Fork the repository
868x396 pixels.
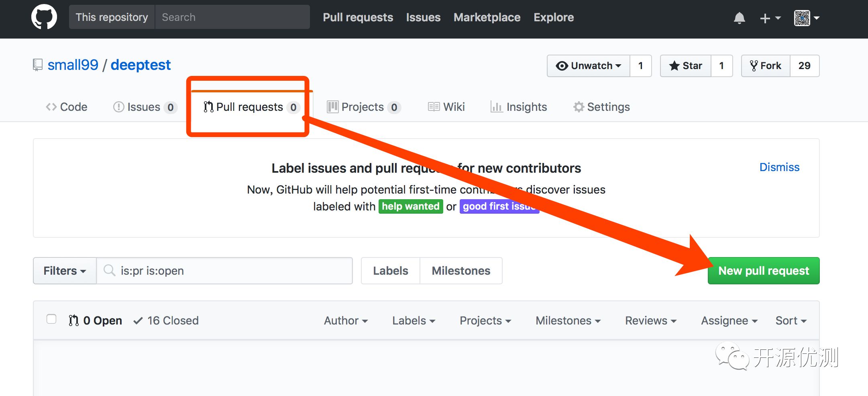tap(766, 66)
